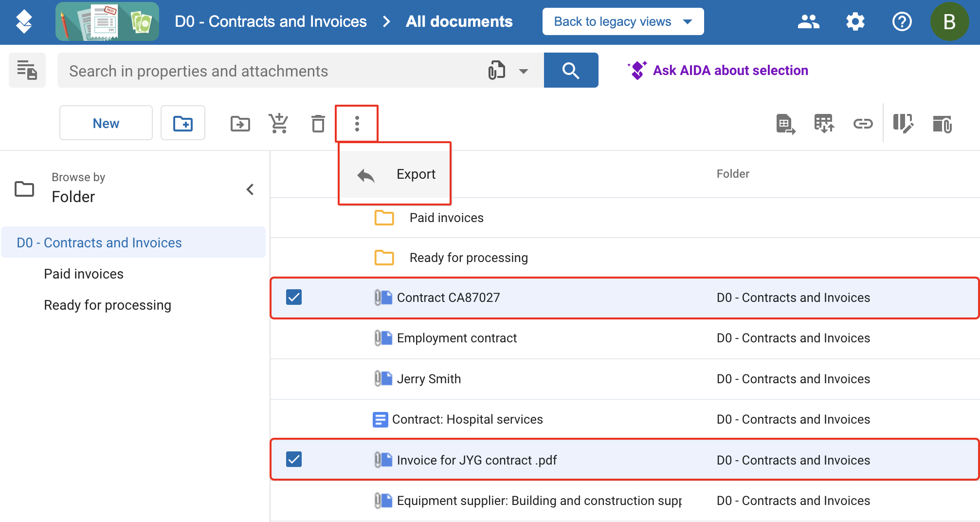Image resolution: width=980 pixels, height=522 pixels.
Task: Open the settings gear icon
Action: pos(855,22)
